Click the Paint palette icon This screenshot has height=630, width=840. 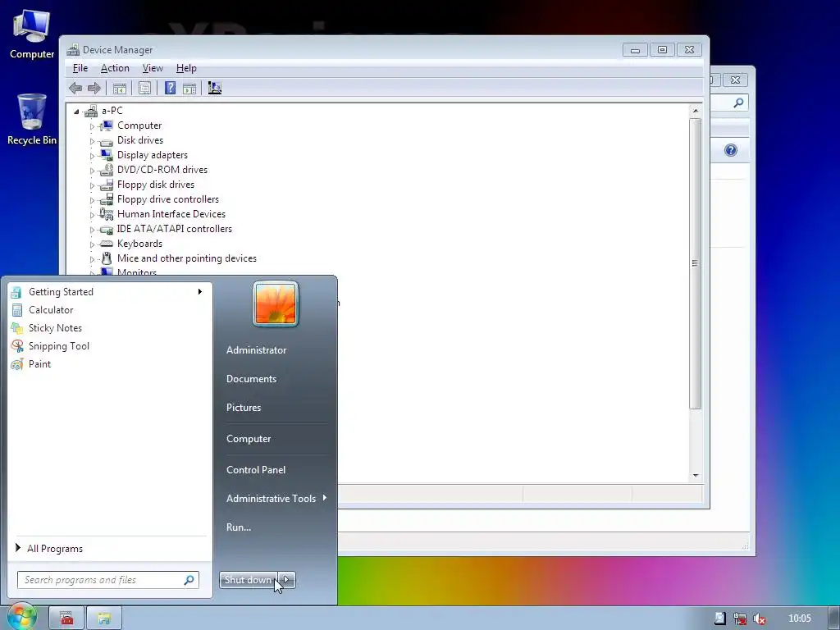tap(17, 364)
